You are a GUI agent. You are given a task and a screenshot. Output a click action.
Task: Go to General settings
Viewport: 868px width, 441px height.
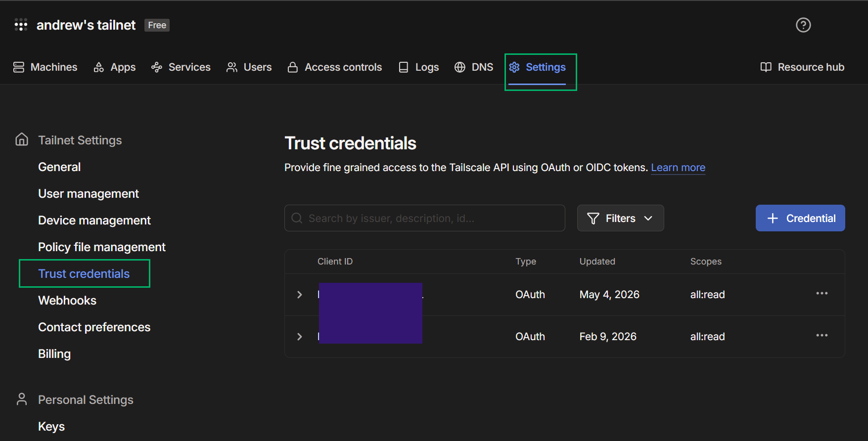tap(59, 167)
